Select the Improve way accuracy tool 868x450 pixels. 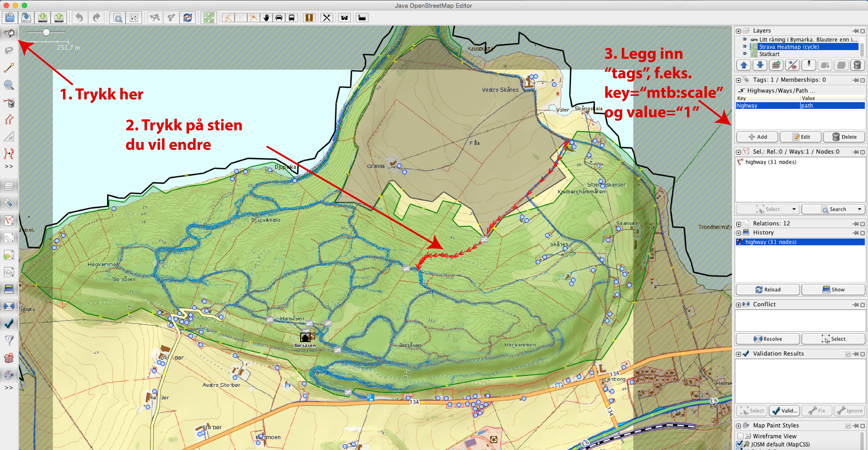(x=9, y=120)
